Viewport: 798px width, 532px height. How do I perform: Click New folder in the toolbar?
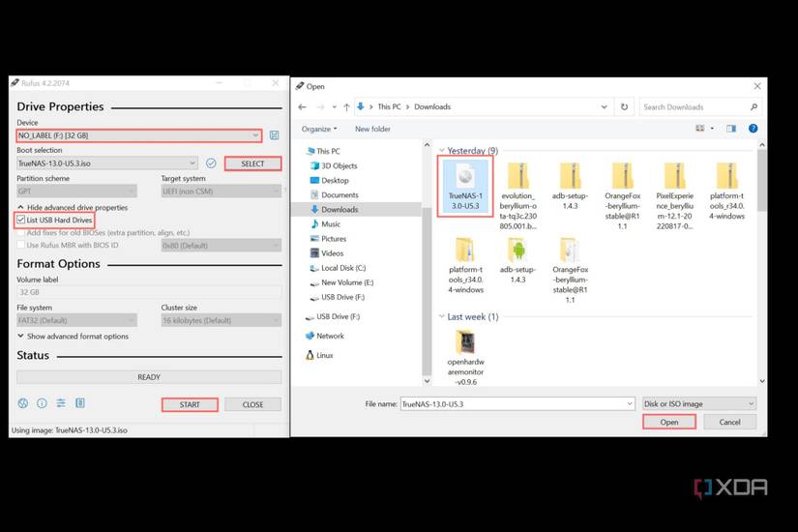click(372, 129)
